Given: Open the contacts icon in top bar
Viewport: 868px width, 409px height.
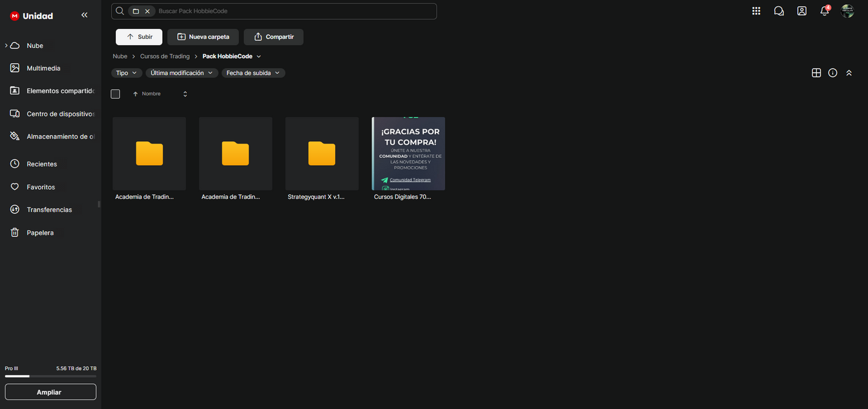Looking at the screenshot, I should tap(802, 11).
